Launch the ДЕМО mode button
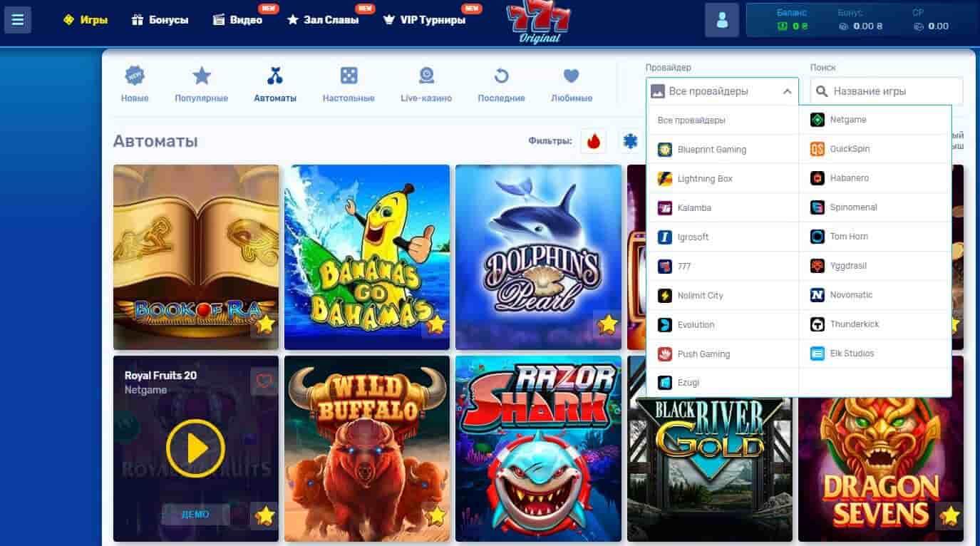This screenshot has height=546, width=980. click(x=195, y=515)
